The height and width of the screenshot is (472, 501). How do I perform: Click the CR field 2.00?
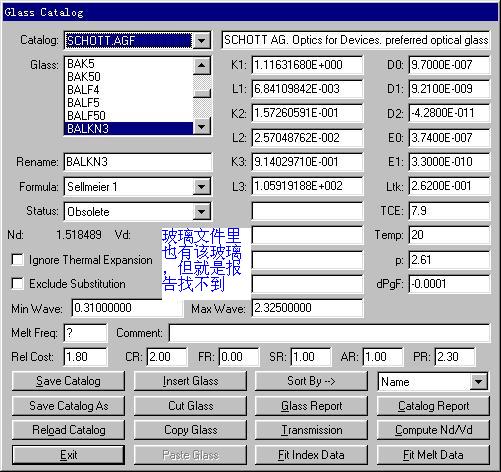point(167,357)
